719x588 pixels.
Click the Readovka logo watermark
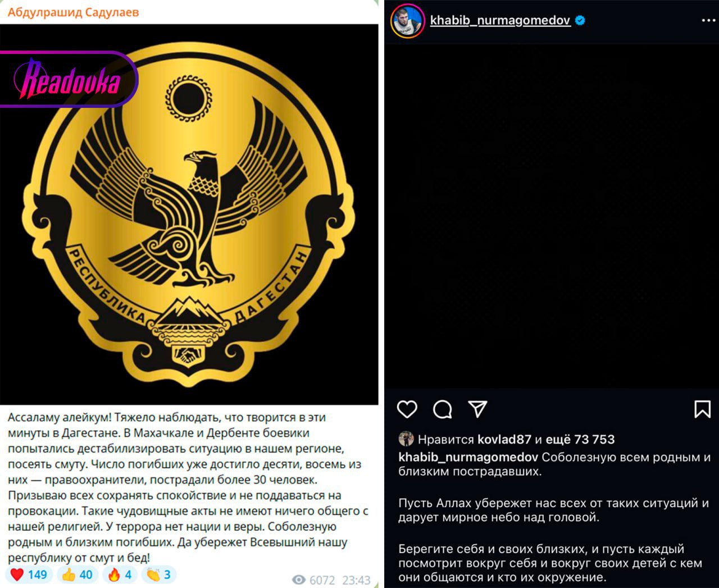pos(69,79)
